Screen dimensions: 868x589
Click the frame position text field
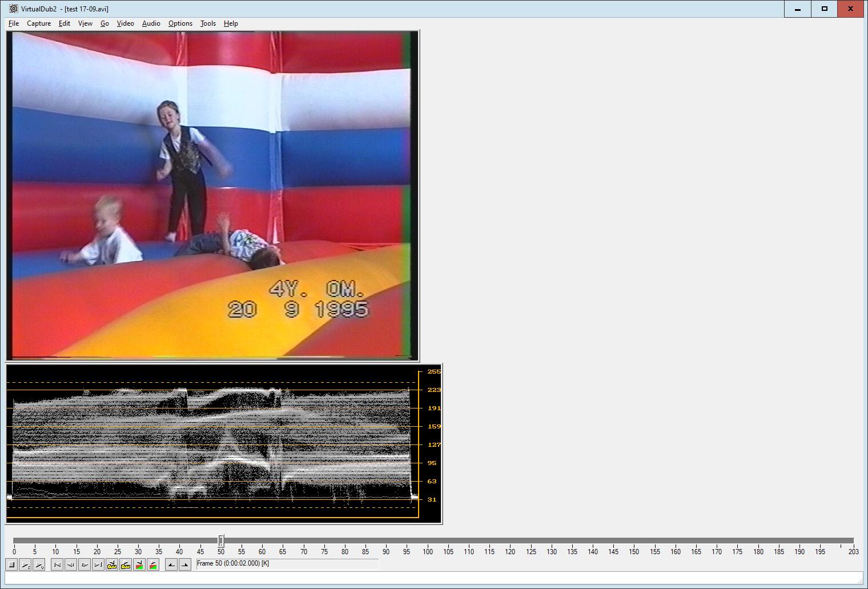tap(287, 564)
